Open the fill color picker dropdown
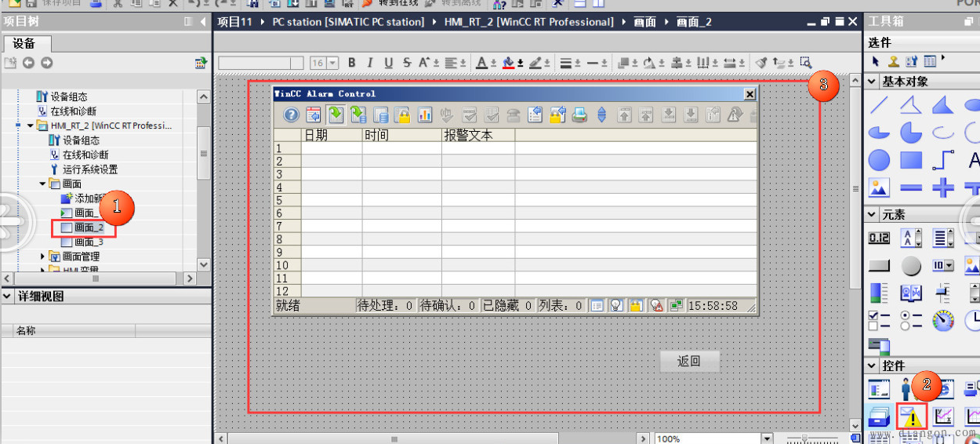The height and width of the screenshot is (444, 980). click(521, 63)
